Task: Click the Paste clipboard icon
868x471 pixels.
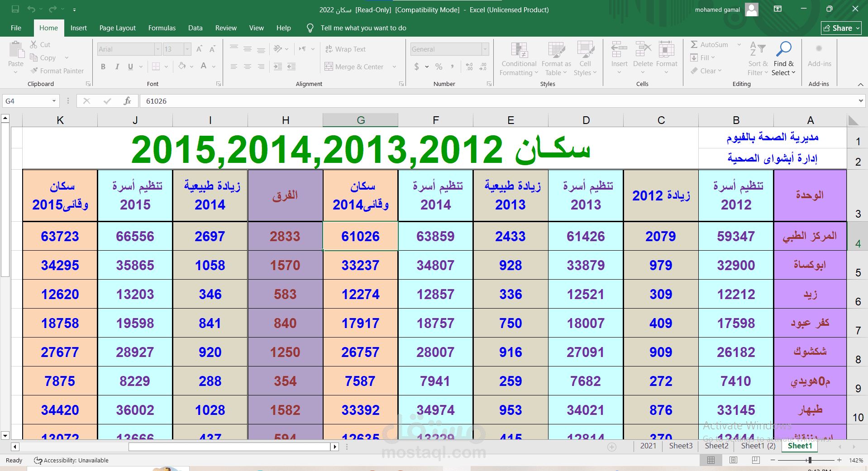Action: coord(16,50)
